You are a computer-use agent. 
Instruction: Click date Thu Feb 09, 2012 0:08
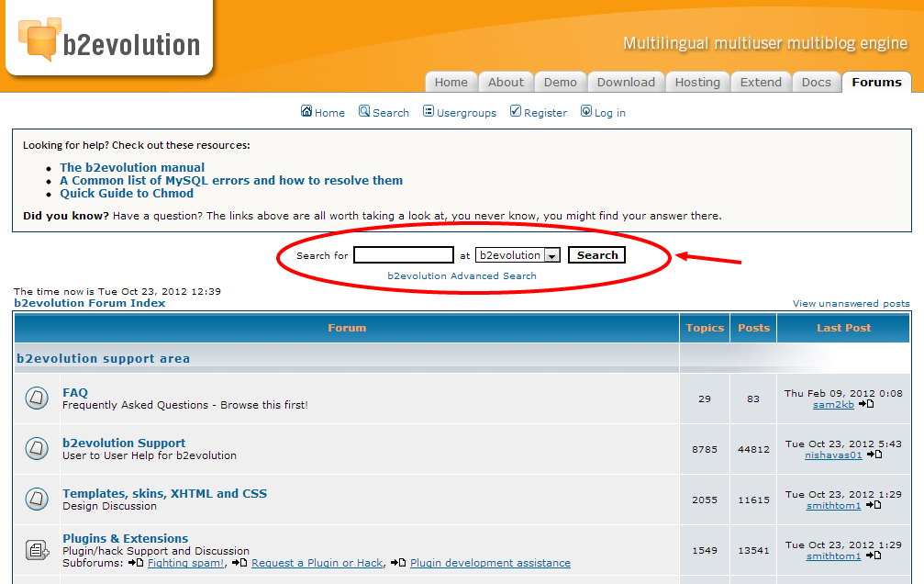coord(843,393)
